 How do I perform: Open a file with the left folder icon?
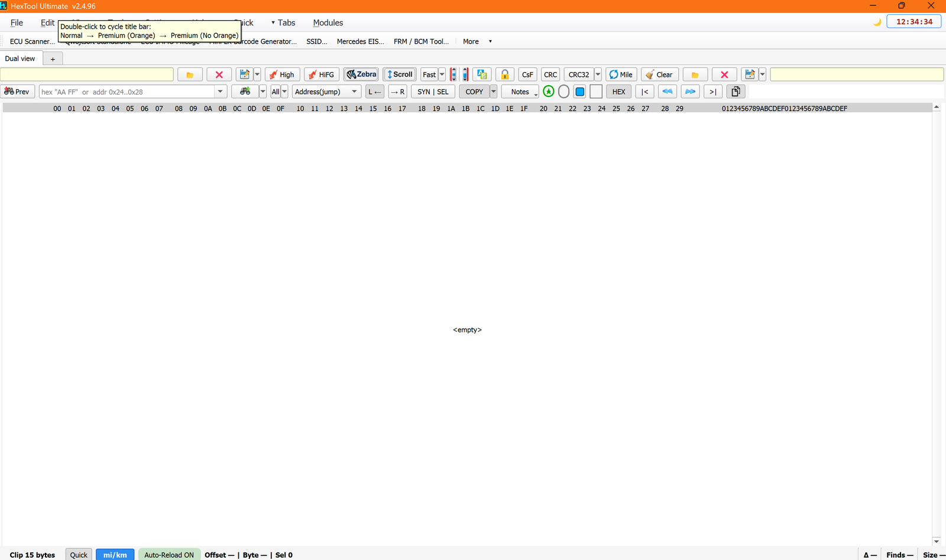tap(190, 75)
